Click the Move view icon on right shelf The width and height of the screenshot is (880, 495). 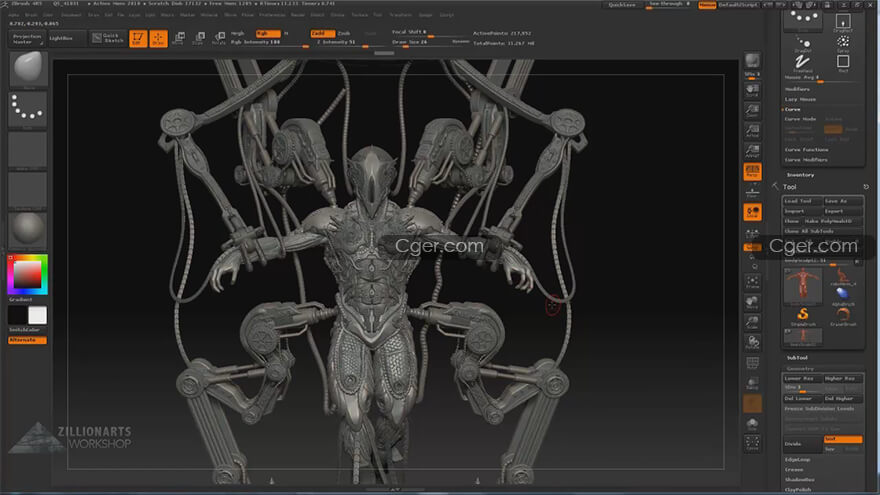pyautogui.click(x=752, y=302)
